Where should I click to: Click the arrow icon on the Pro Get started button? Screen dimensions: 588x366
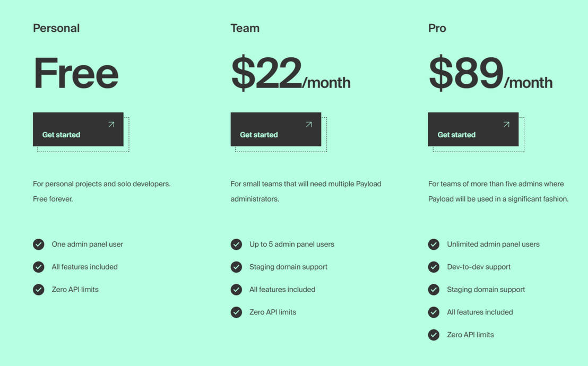coord(506,124)
